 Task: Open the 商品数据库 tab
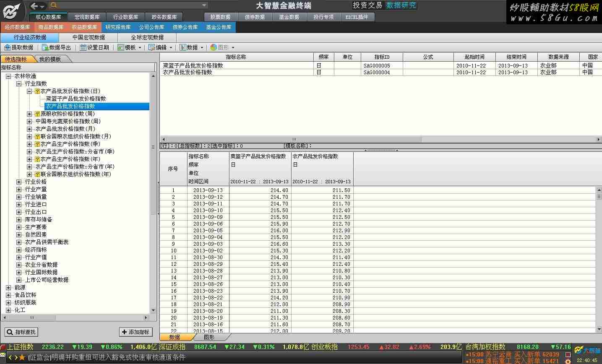click(51, 27)
